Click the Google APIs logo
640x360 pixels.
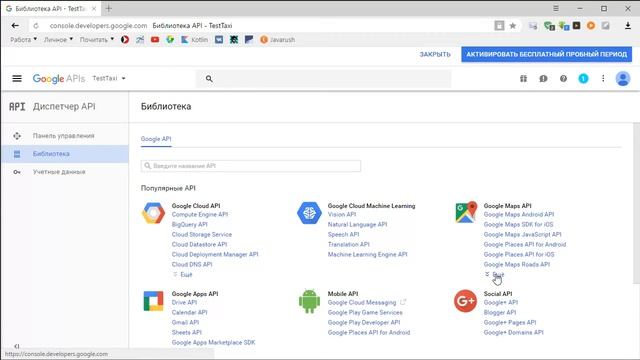(59, 78)
